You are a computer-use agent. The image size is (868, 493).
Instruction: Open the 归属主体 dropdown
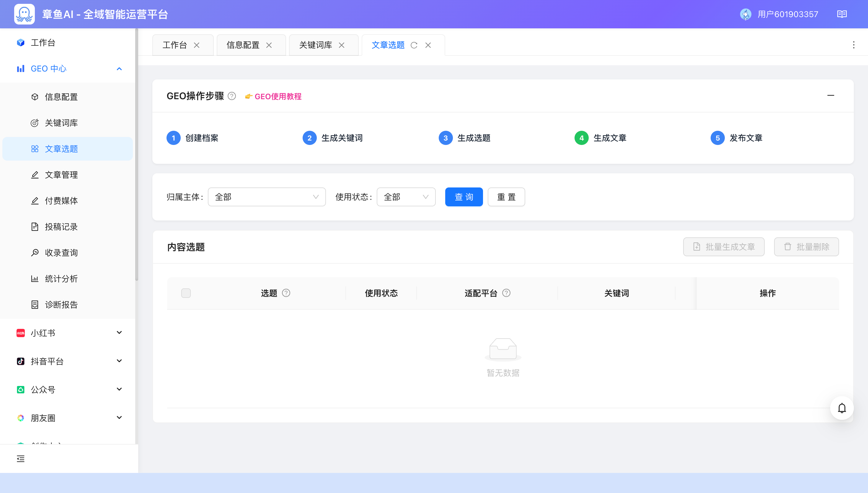pyautogui.click(x=267, y=197)
